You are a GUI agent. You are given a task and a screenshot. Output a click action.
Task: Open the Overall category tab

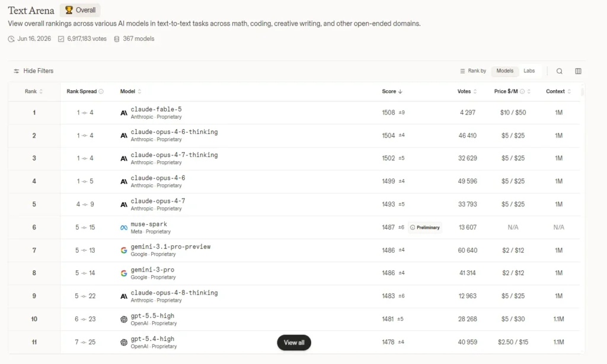(x=80, y=10)
